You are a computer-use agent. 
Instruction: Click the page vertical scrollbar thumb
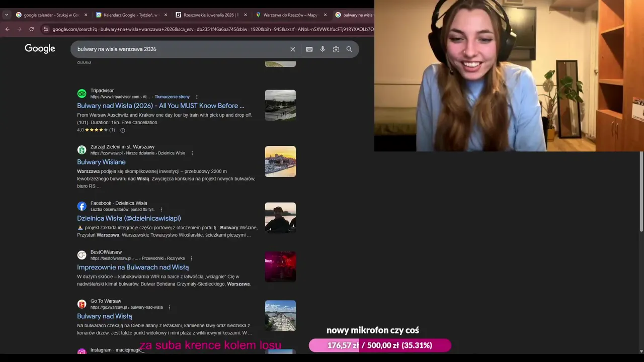641,191
